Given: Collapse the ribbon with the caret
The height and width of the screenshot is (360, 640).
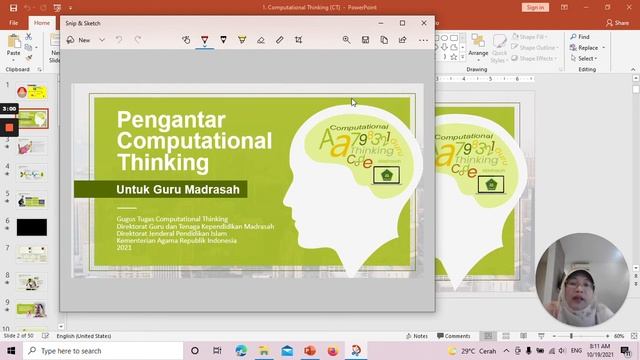Looking at the screenshot, I should (x=633, y=70).
